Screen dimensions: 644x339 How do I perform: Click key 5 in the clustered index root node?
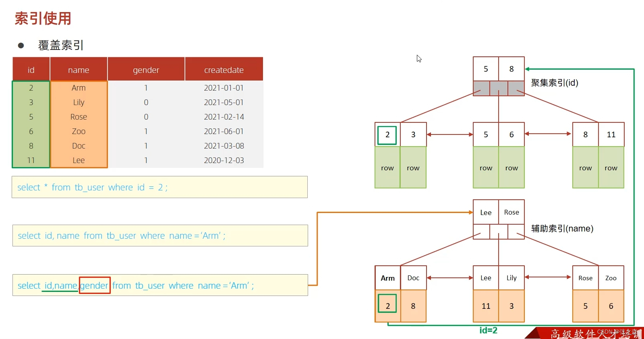tap(486, 69)
